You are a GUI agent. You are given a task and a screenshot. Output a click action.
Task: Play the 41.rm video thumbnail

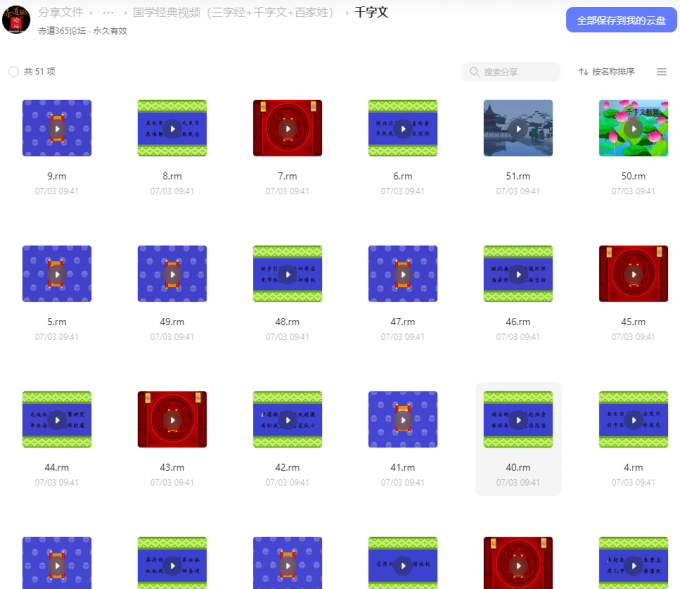pos(403,420)
